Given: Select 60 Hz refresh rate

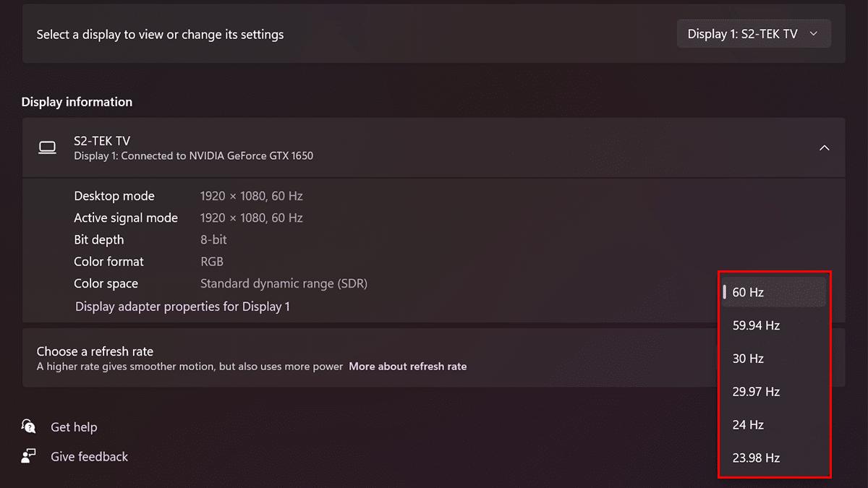Looking at the screenshot, I should pyautogui.click(x=749, y=292).
